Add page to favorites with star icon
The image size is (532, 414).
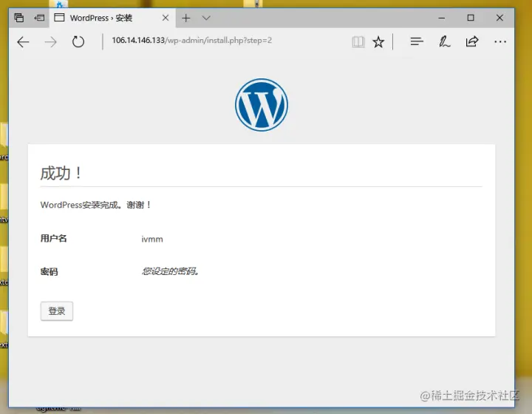(378, 42)
